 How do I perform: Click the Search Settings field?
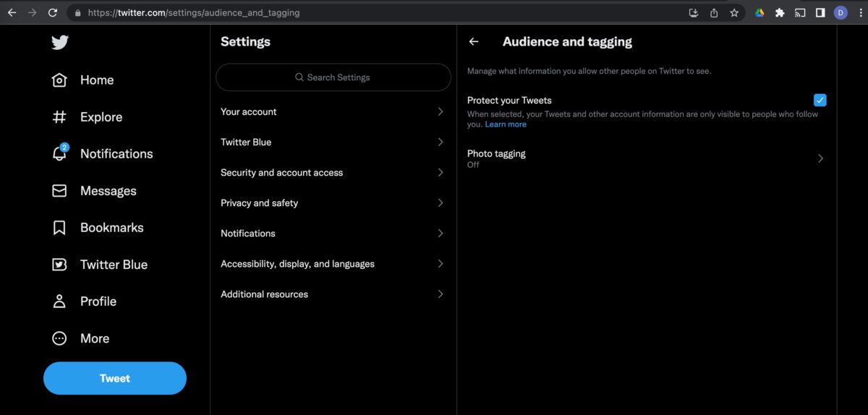click(x=333, y=77)
